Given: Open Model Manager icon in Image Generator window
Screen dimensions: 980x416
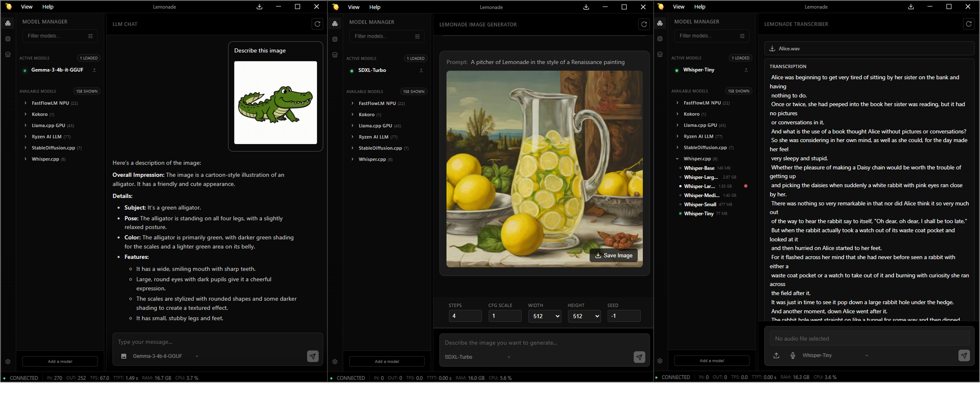Looking at the screenshot, I should [x=335, y=24].
